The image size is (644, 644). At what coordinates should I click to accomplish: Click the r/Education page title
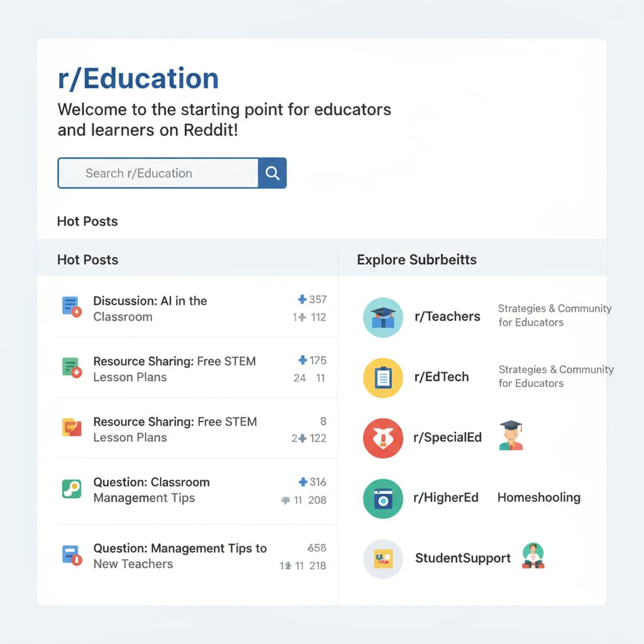tap(138, 79)
